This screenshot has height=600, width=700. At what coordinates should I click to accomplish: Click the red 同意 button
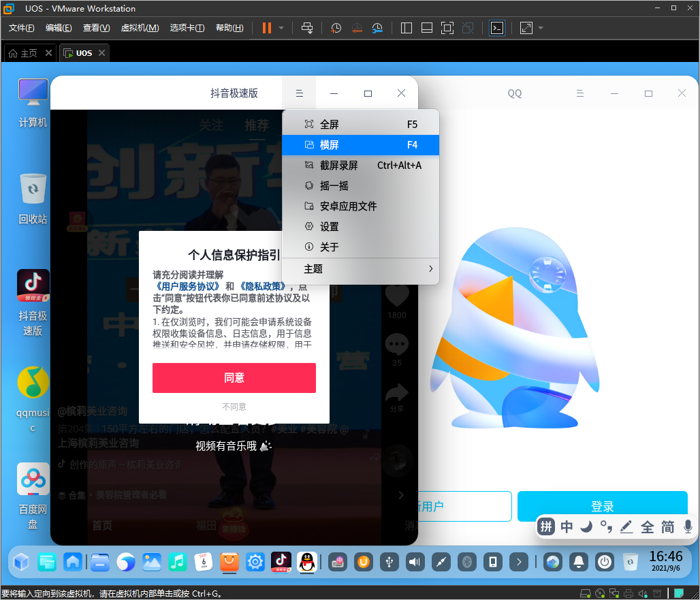point(234,378)
